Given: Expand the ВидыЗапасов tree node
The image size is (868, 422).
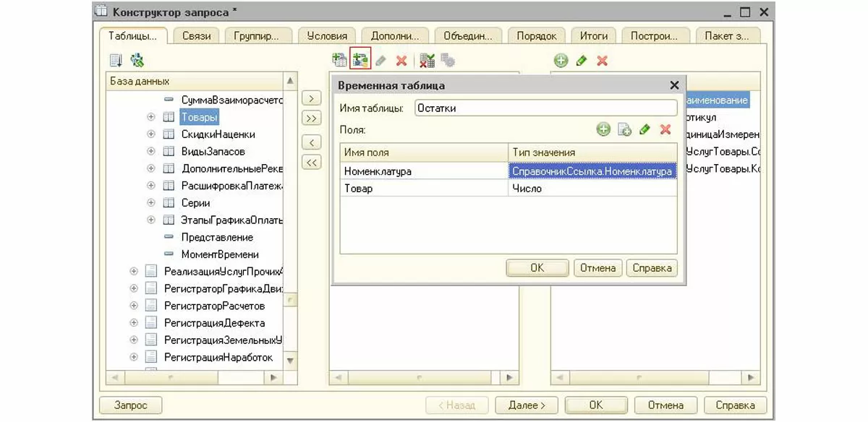Looking at the screenshot, I should (151, 152).
